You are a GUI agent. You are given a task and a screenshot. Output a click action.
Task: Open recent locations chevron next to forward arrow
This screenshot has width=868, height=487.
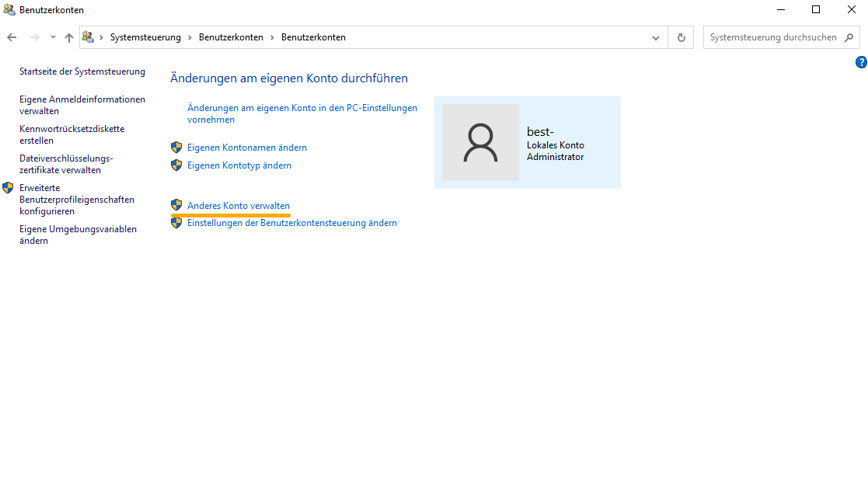pos(52,37)
